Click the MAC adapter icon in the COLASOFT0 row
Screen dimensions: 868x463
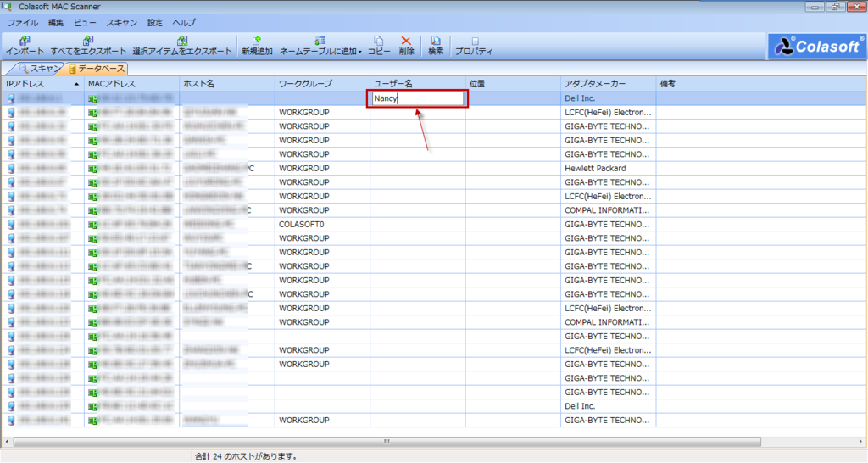(92, 225)
